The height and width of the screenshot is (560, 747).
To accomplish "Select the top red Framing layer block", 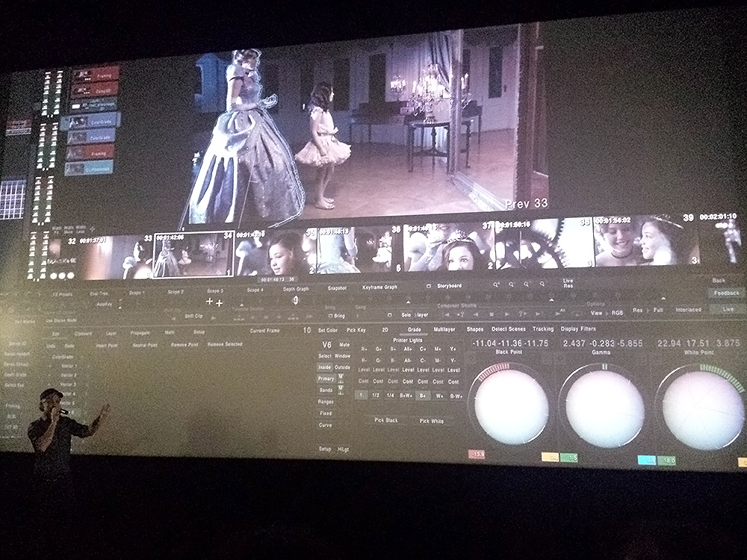I will [x=95, y=74].
